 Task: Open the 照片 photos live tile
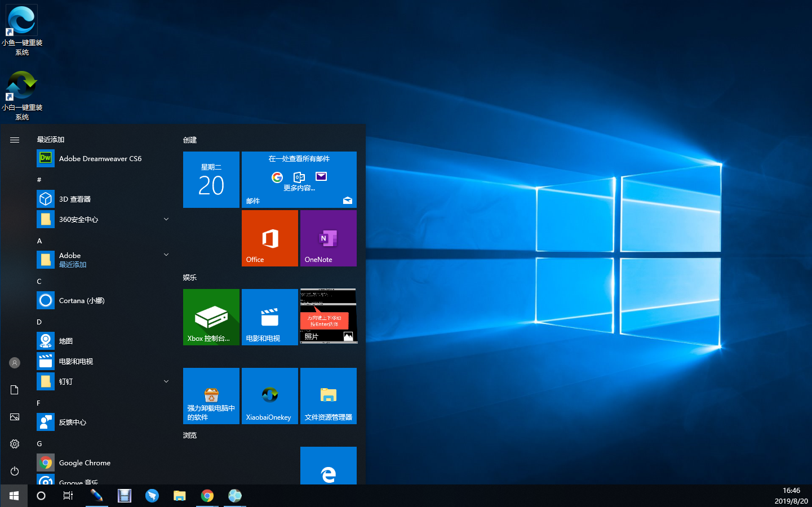coord(329,317)
